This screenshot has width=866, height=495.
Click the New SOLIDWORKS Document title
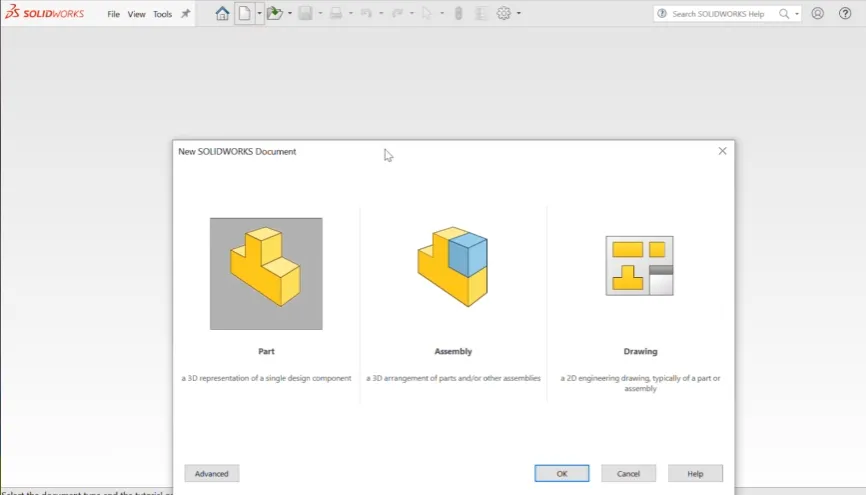[237, 151]
